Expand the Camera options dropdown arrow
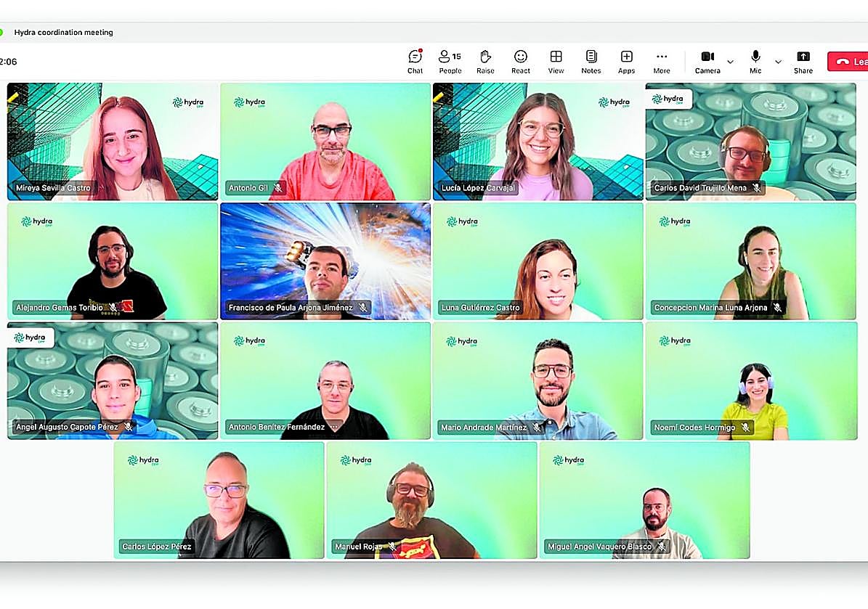Screen dimensions: 868x609 pos(730,62)
